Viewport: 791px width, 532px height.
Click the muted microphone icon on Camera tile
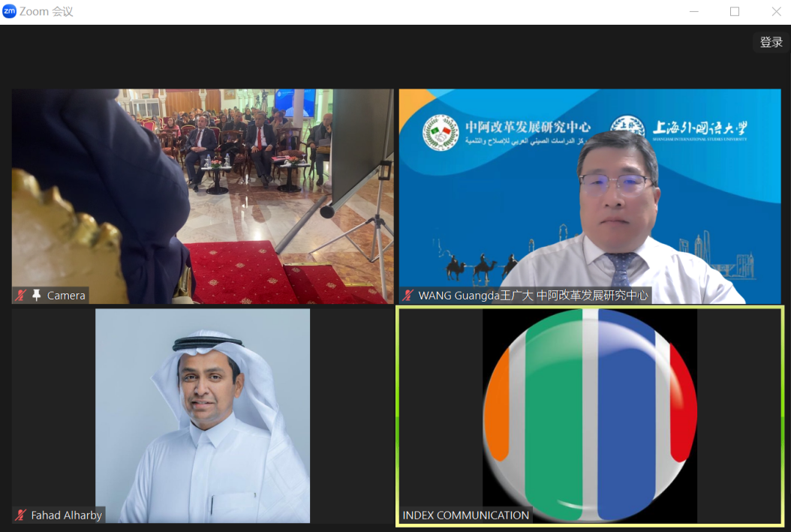20,296
